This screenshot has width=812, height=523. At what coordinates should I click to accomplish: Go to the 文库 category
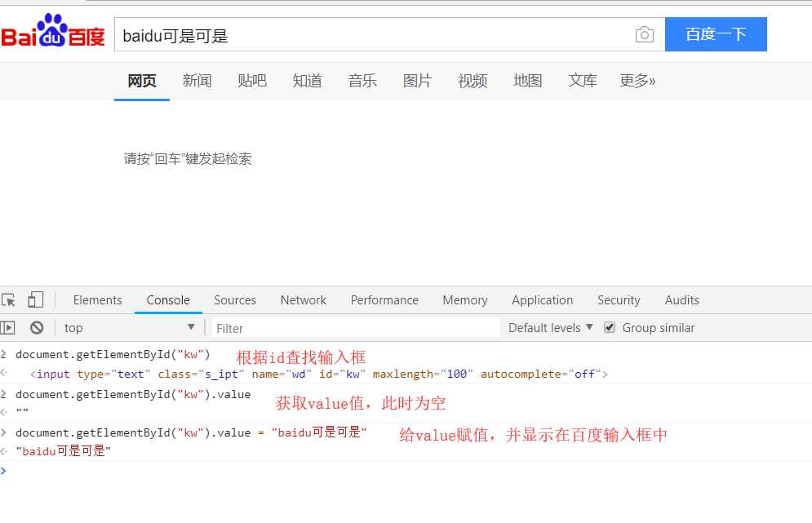(x=583, y=81)
